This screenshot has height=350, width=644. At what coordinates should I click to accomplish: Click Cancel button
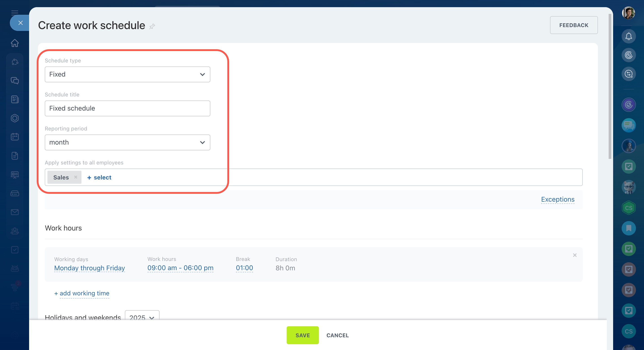coord(337,335)
